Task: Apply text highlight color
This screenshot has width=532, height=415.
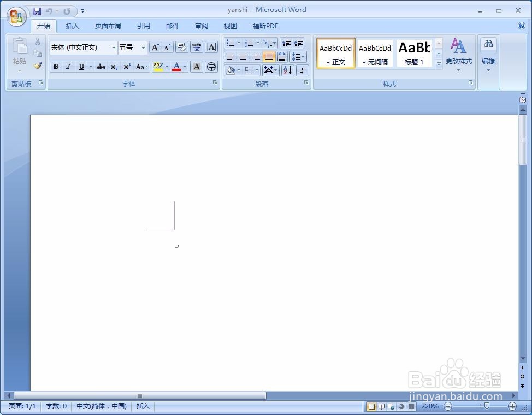Action: click(158, 67)
